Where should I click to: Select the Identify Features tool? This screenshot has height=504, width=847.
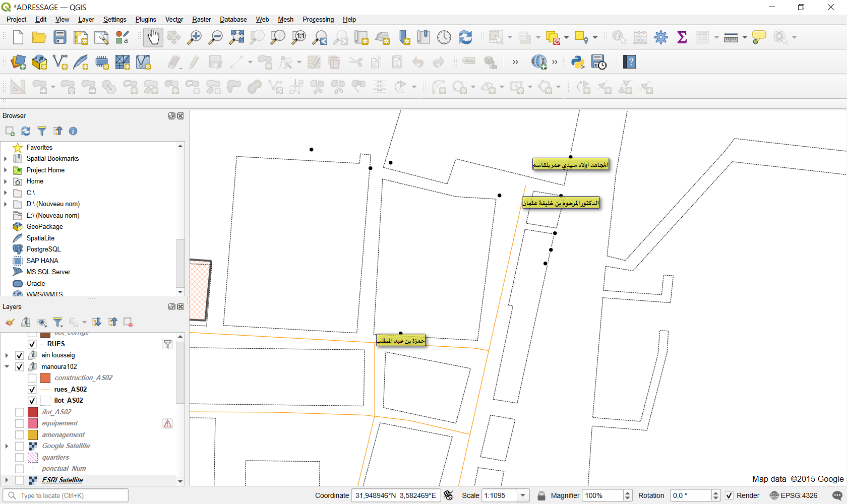pyautogui.click(x=619, y=37)
